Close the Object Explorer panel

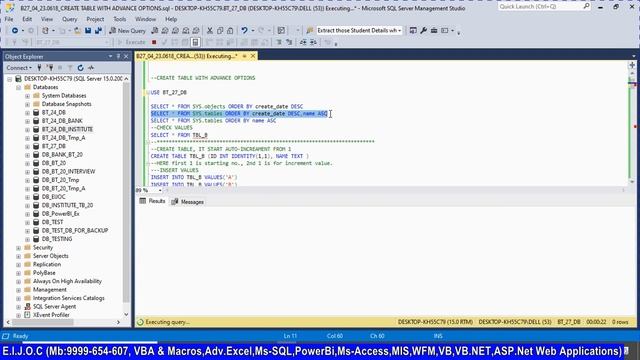point(126,56)
